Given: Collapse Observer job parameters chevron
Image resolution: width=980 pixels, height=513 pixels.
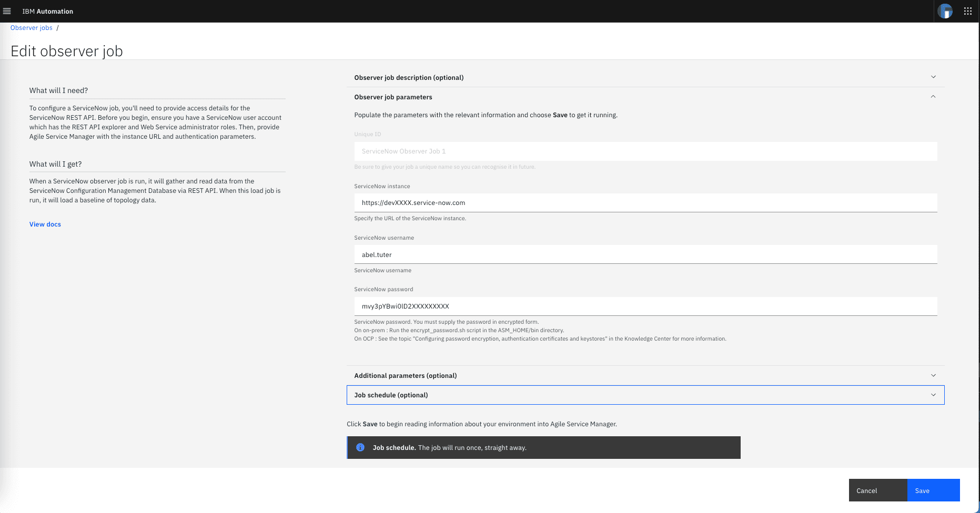Looking at the screenshot, I should [x=933, y=97].
